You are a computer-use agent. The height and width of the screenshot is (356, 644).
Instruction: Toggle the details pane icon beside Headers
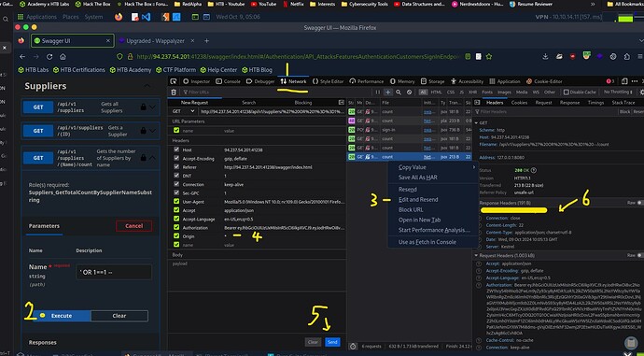477,103
